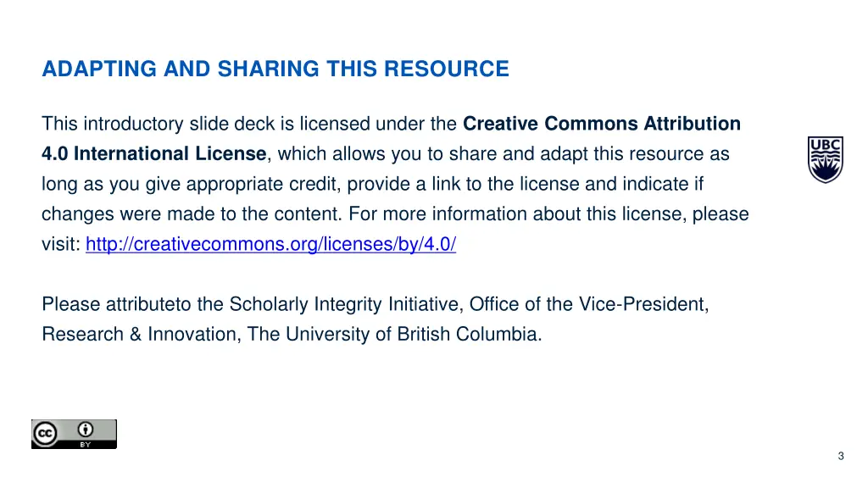Open the creativecommons.org licenses link
This screenshot has width=868, height=488.
point(271,245)
